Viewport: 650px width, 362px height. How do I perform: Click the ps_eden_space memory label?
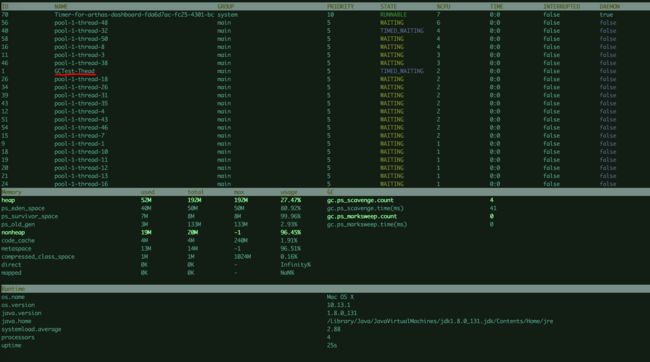point(23,208)
